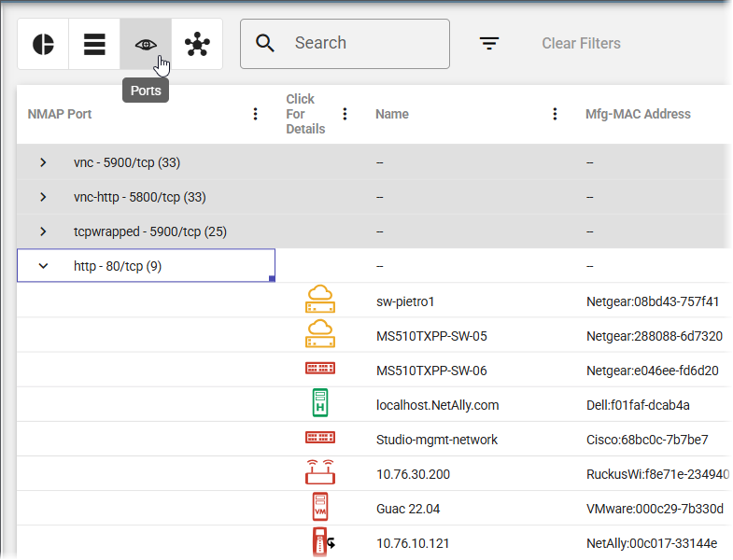Viewport: 733px width, 560px height.
Task: Open VM icon for Guac 22.04
Action: (320, 507)
